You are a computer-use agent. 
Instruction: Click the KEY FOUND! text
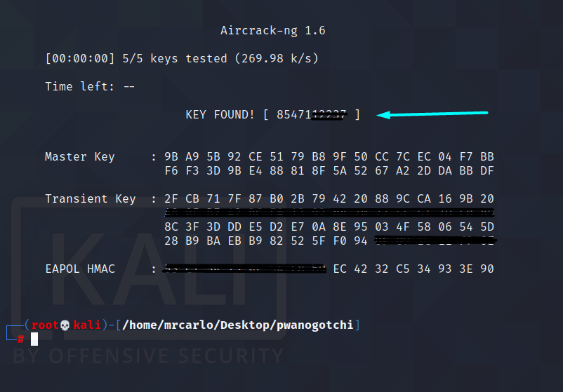(220, 115)
